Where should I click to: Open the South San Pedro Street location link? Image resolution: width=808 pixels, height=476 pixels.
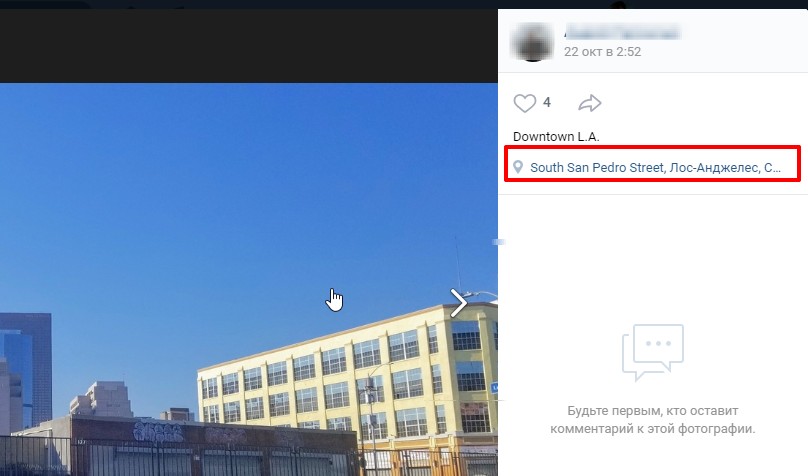(x=655, y=167)
